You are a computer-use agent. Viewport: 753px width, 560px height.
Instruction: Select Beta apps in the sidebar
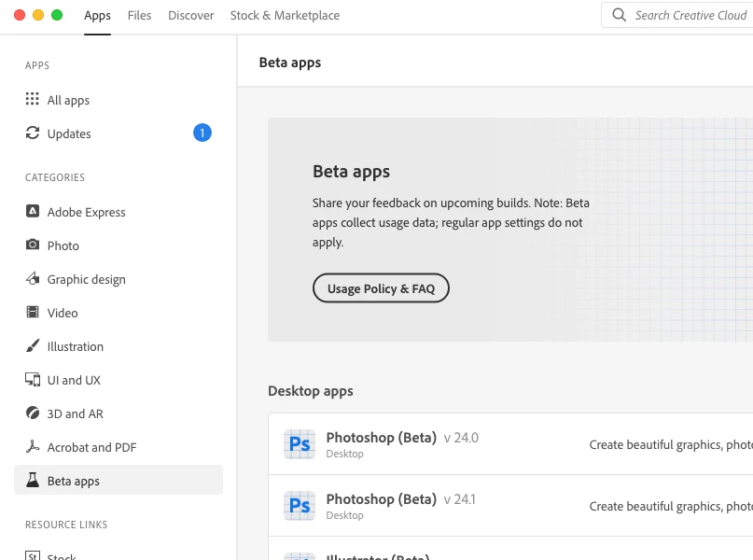coord(119,480)
